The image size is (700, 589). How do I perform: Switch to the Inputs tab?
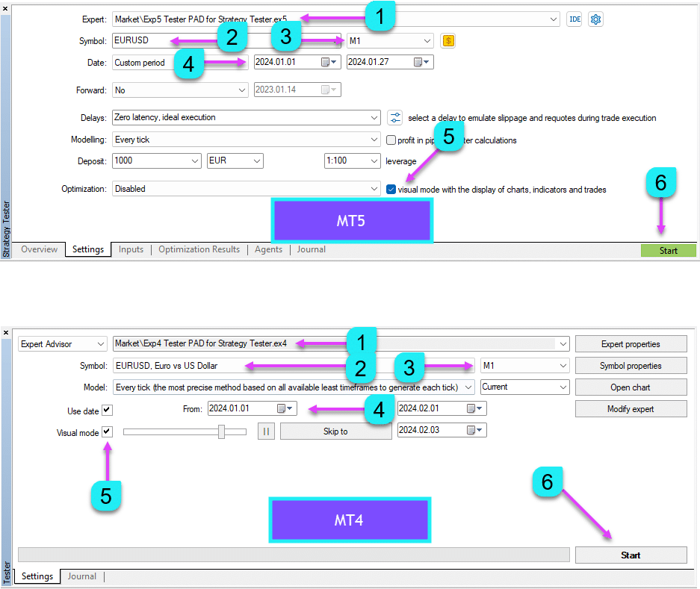[131, 249]
